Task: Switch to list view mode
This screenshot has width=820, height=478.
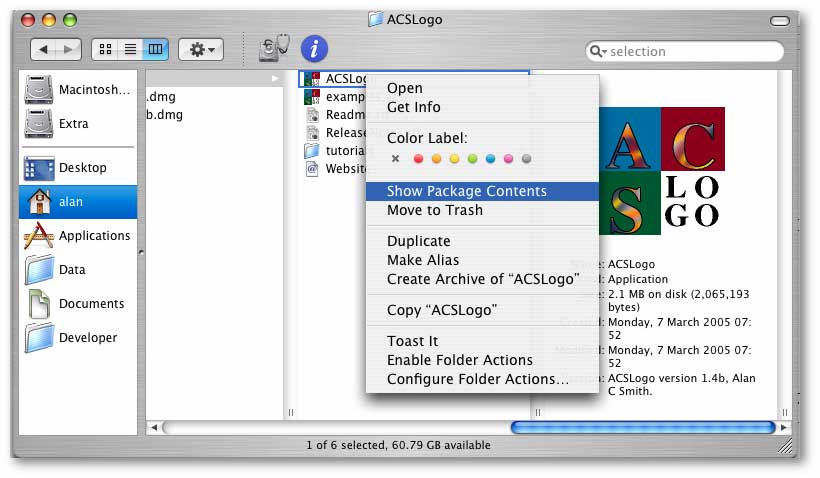Action: [129, 49]
